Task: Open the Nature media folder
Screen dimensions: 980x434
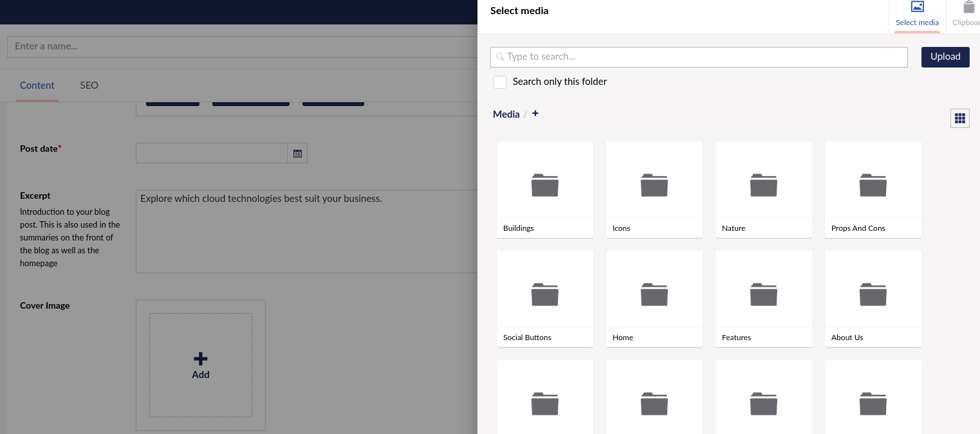Action: [763, 189]
